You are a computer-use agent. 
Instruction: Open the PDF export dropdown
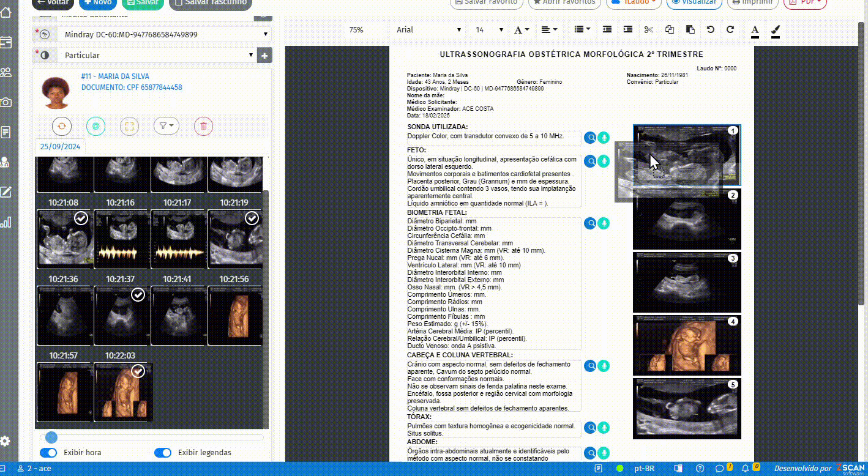tap(805, 2)
